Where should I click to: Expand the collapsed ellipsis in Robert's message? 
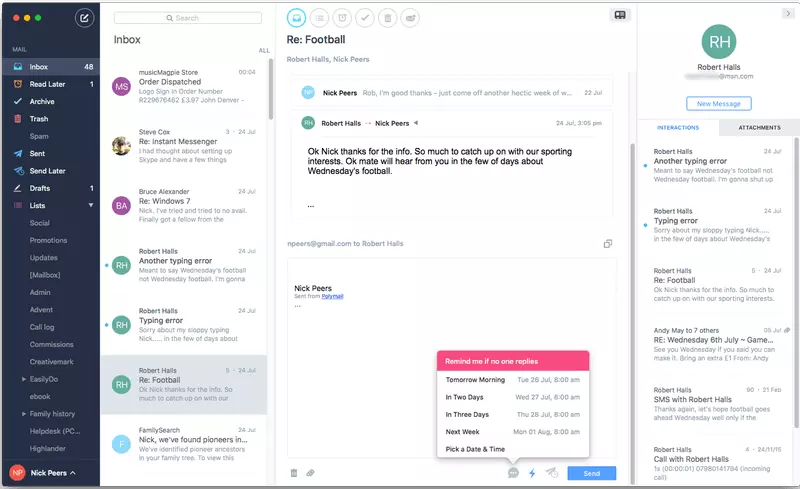tap(311, 206)
